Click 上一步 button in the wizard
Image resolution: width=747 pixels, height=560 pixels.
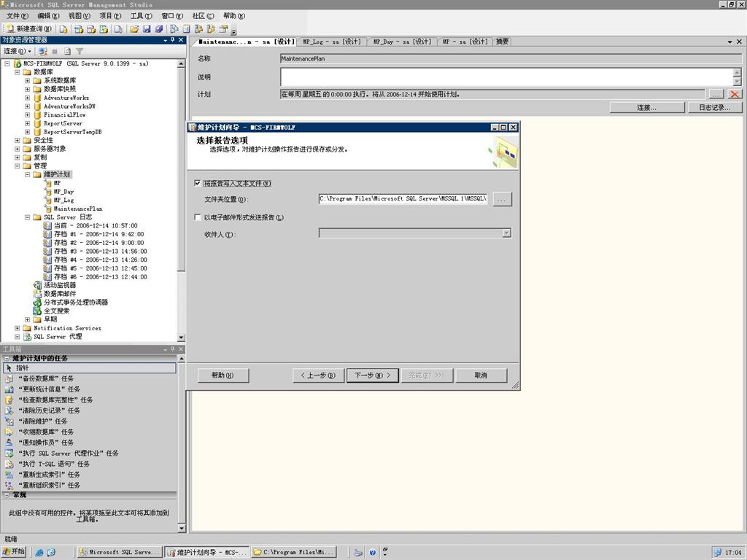318,376
